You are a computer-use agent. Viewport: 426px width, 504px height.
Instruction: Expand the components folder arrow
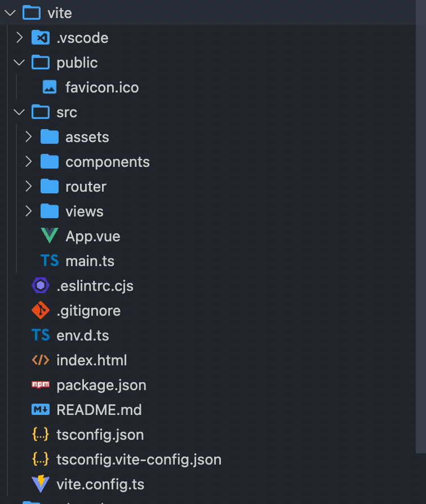point(28,162)
